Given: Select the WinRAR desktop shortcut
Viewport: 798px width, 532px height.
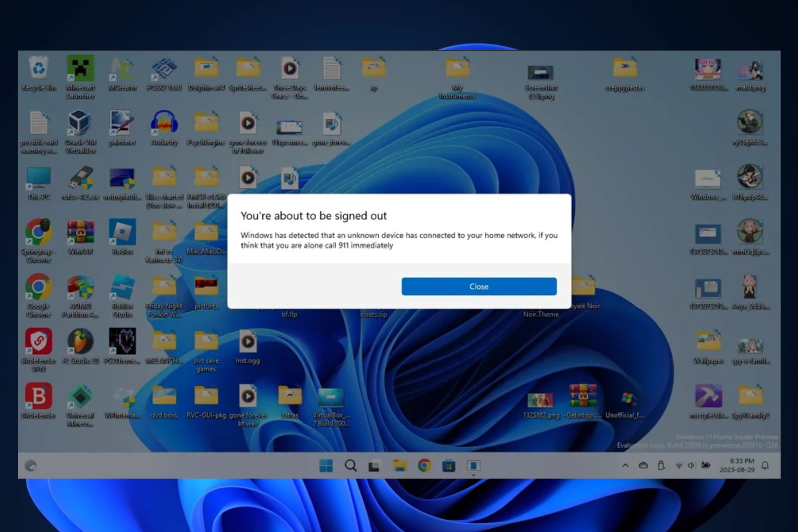Looking at the screenshot, I should point(80,237).
